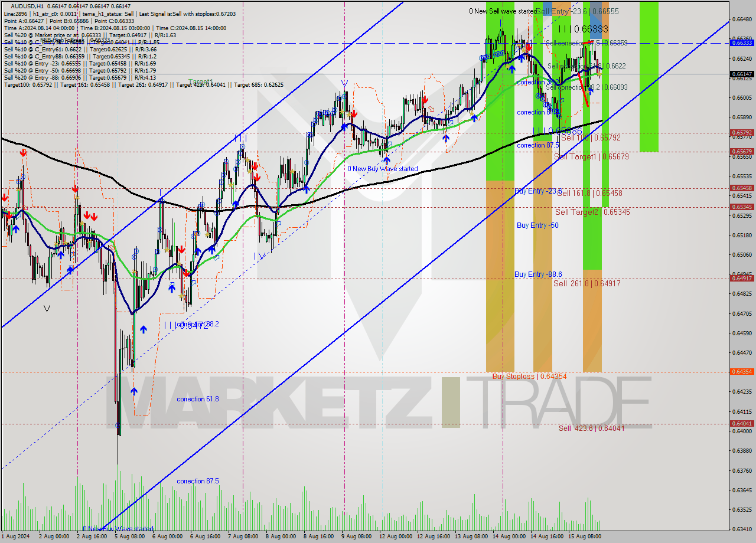The image size is (756, 543).
Task: Click the green 'Target1' chart label
Action: point(201,82)
